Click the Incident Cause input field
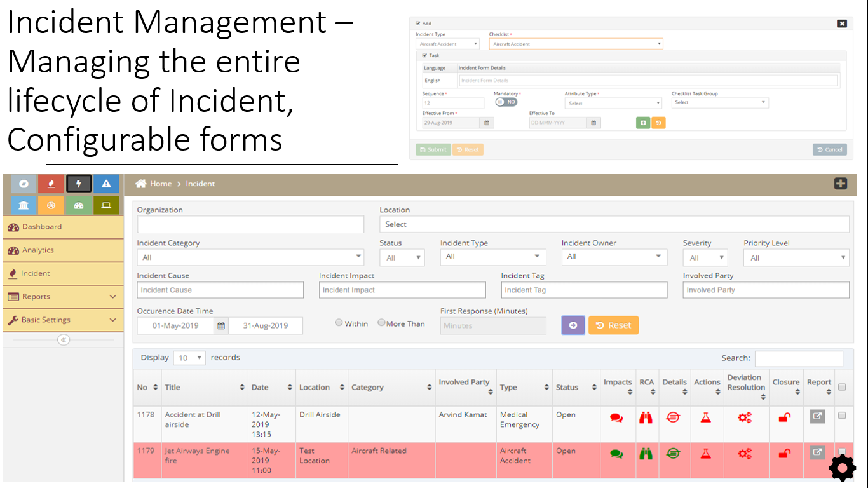The width and height of the screenshot is (868, 488). coord(220,290)
